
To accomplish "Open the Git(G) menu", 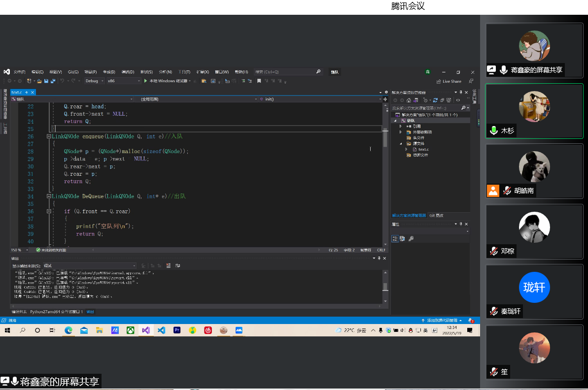I will coord(73,72).
